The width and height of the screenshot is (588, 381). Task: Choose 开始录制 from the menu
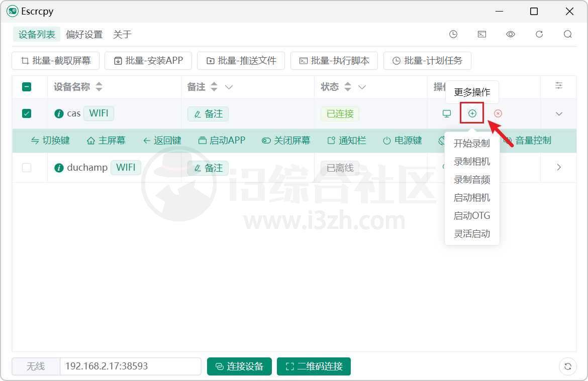[472, 144]
